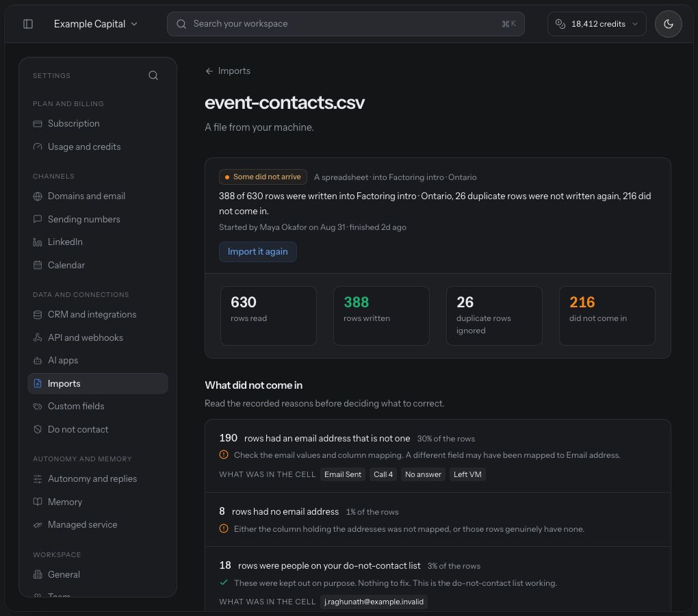
Task: Select Domains and email
Action: pos(97,196)
